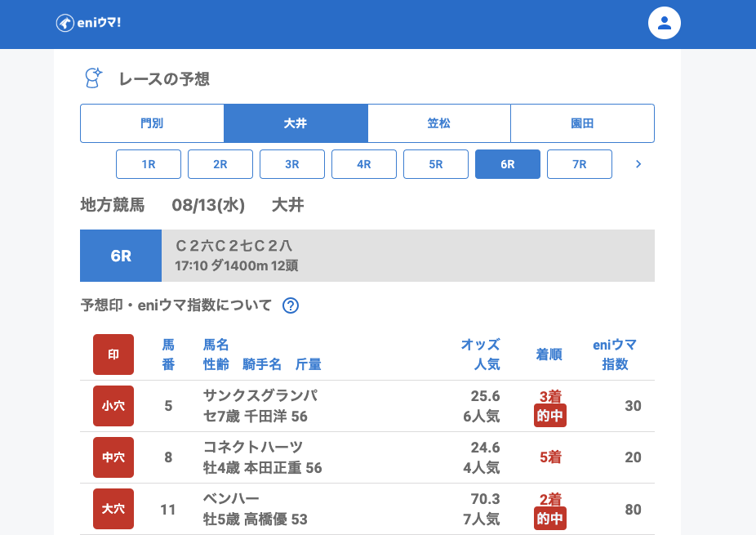Screen dimensions: 756x535
Task: Click the 小穴 mark badge
Action: (113, 406)
